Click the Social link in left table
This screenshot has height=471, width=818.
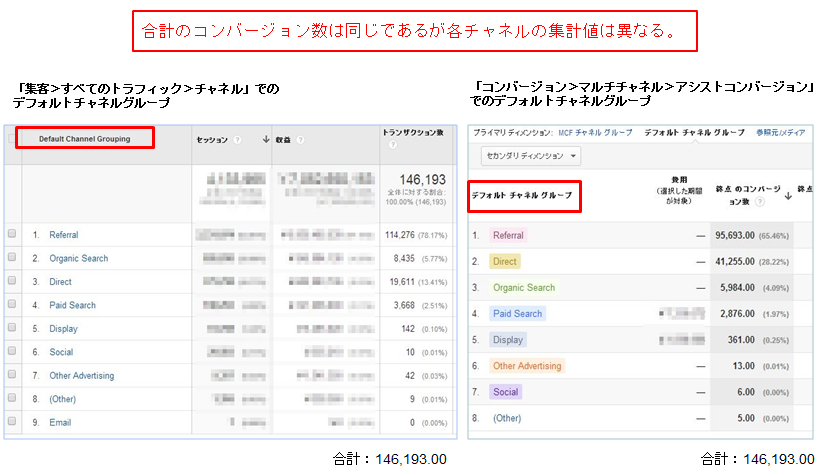(x=60, y=352)
